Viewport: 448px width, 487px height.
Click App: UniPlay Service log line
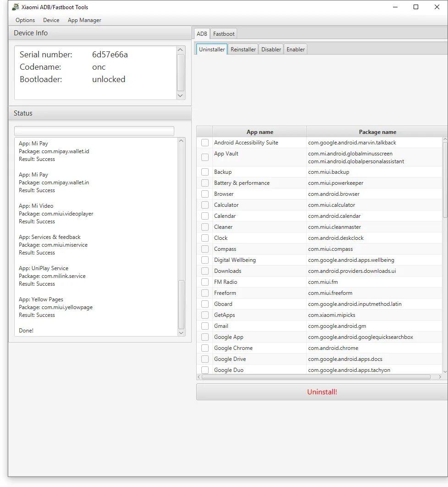tap(44, 268)
